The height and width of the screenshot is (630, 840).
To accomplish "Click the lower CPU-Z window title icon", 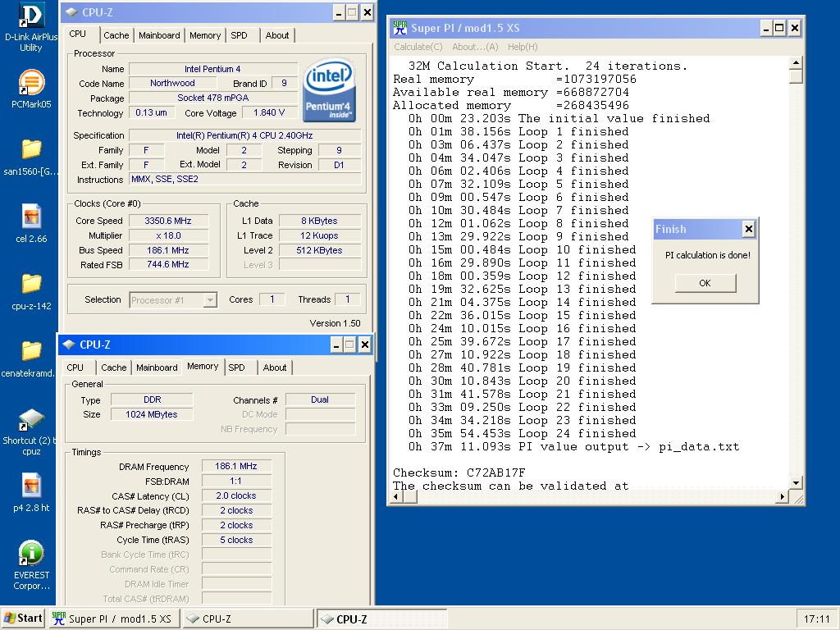I will coord(69,345).
